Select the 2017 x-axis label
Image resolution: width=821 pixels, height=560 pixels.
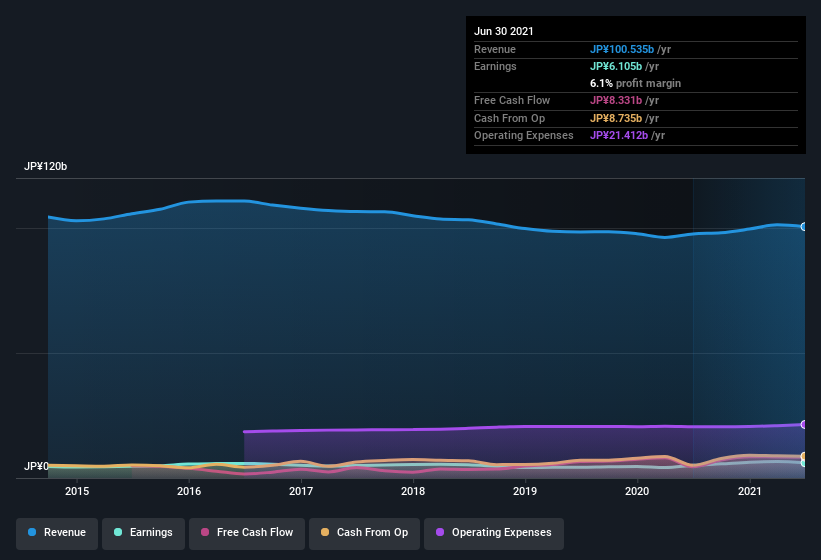pos(301,491)
